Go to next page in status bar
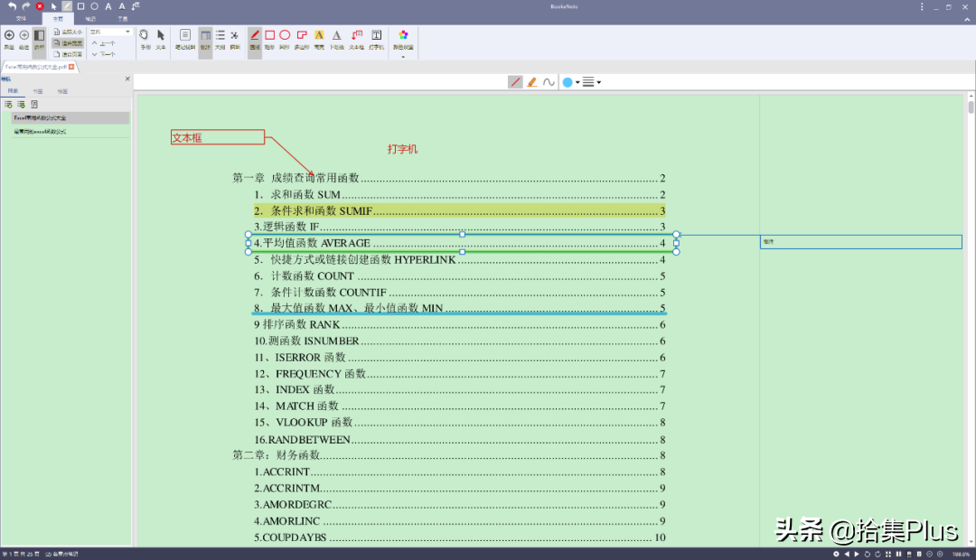 pos(857,554)
